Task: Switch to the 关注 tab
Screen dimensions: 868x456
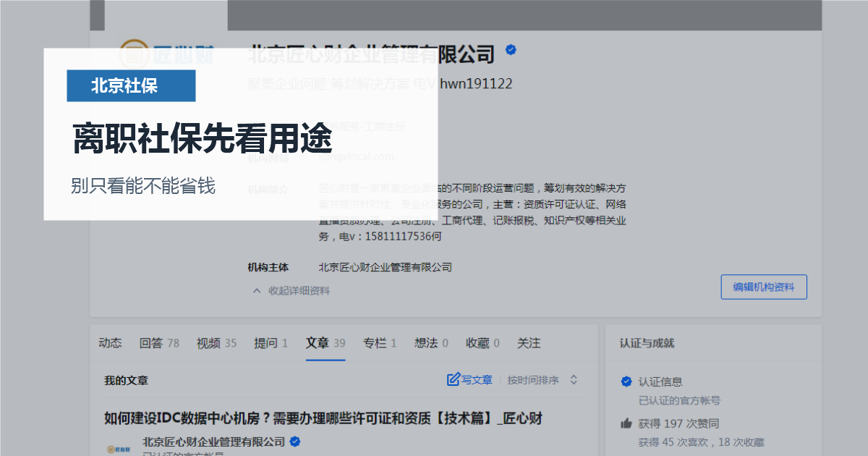Action: click(x=529, y=343)
